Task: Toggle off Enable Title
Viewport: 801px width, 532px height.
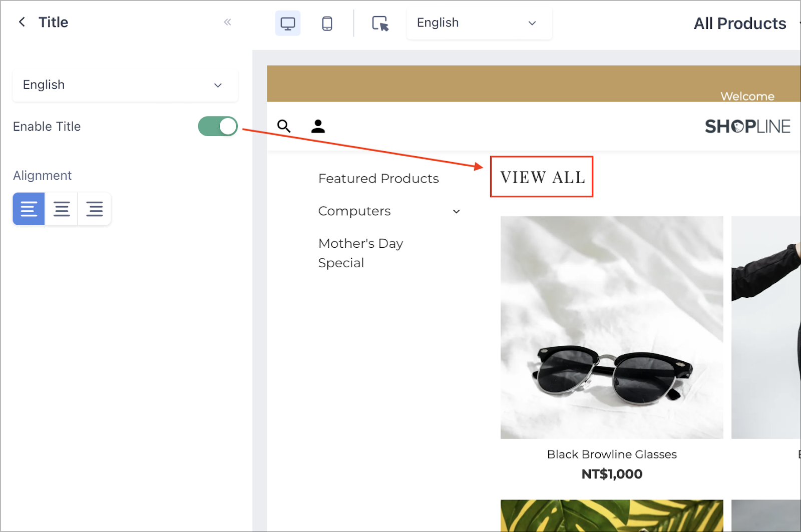Action: [217, 126]
